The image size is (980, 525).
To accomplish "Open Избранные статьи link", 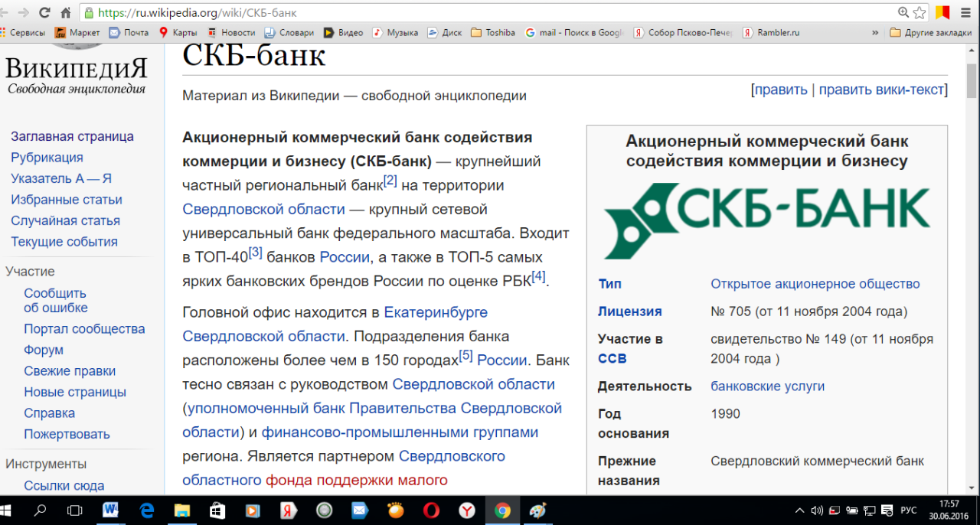I will tap(67, 200).
